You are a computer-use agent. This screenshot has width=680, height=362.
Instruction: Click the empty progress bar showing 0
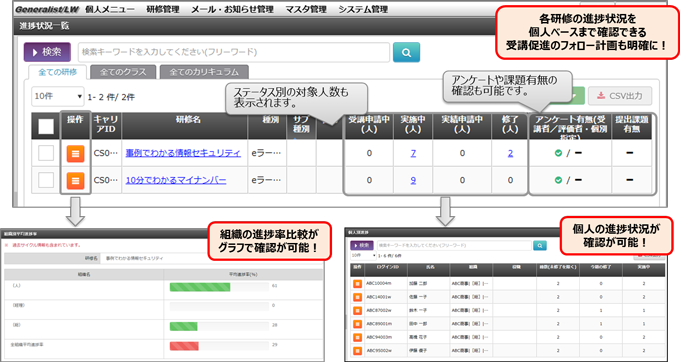(x=219, y=307)
